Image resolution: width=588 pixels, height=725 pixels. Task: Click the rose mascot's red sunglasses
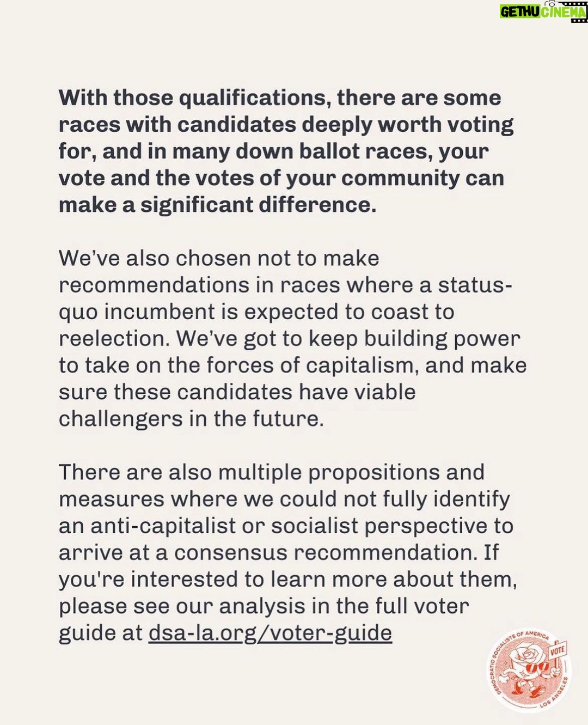[x=537, y=668]
